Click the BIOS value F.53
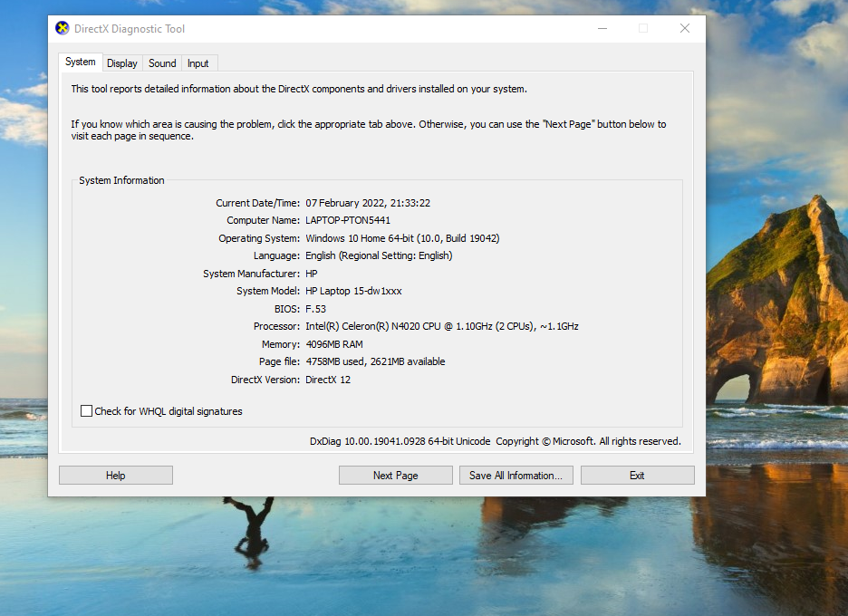This screenshot has height=616, width=848. coord(316,309)
